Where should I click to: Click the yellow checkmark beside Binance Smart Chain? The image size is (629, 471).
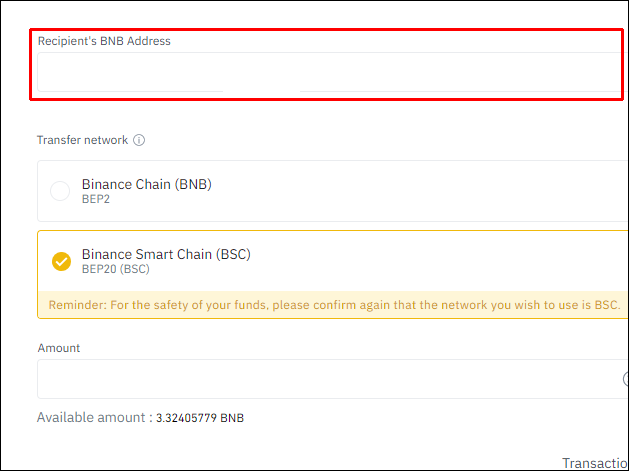pos(61,262)
